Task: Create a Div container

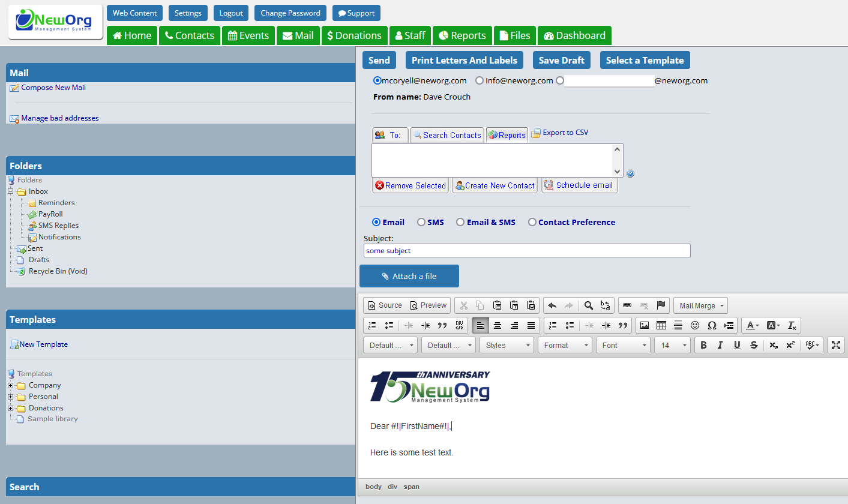Action: pyautogui.click(x=459, y=325)
